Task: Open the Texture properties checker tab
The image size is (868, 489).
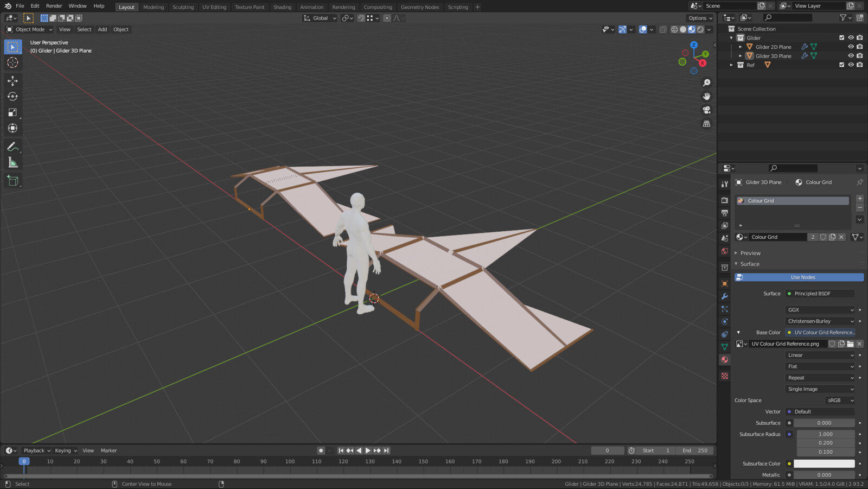Action: 725,376
